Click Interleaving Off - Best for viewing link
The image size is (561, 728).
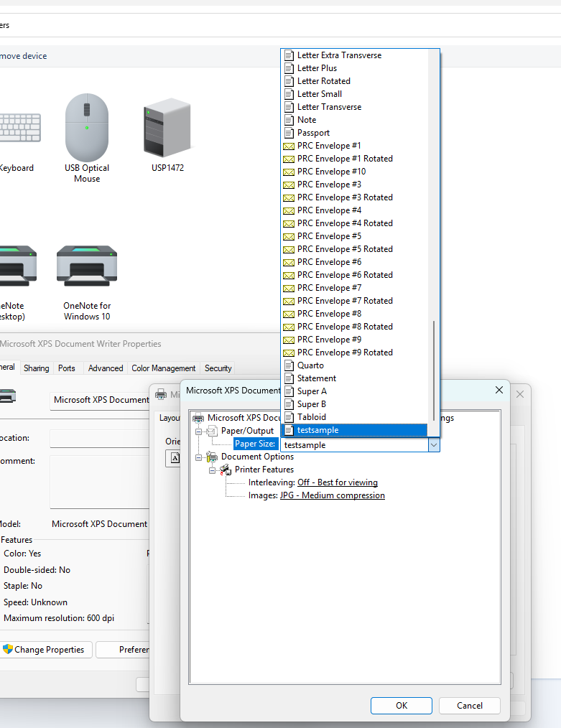click(337, 482)
